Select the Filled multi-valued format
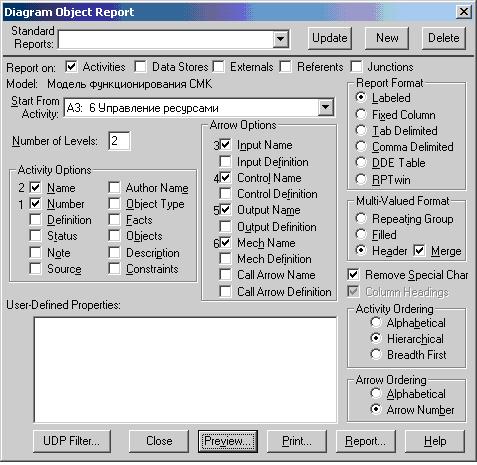This screenshot has width=477, height=465. coord(361,234)
